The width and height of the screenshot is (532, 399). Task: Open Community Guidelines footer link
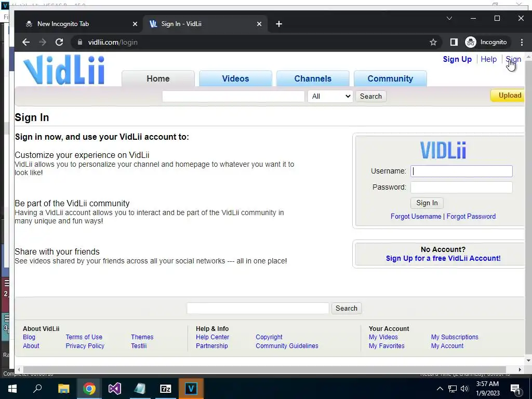click(x=287, y=345)
